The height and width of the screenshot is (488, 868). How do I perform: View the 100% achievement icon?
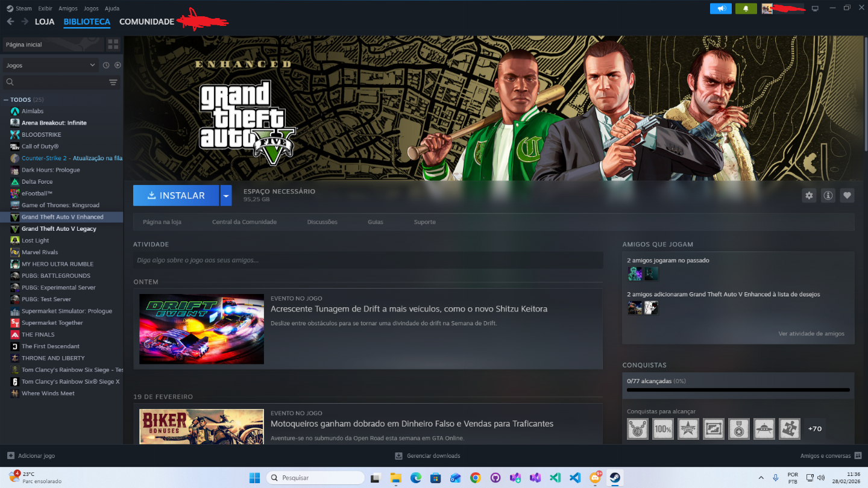click(663, 428)
